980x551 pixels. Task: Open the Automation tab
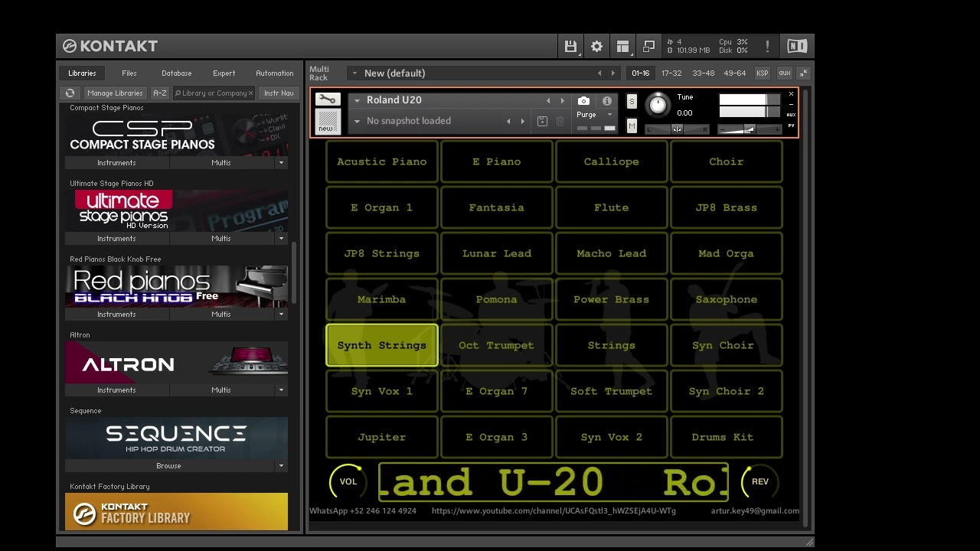coord(275,73)
